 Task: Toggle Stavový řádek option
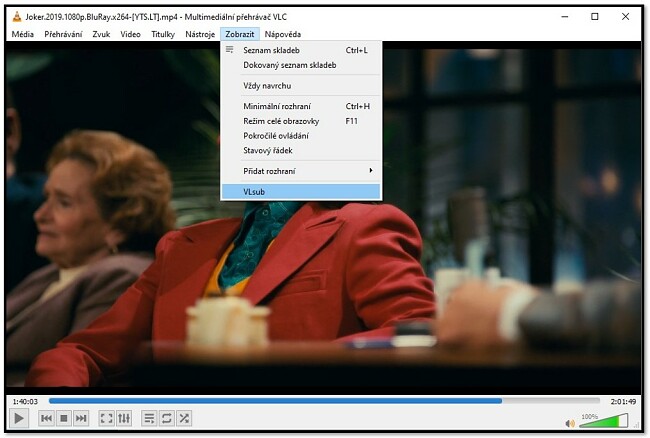tap(301, 150)
